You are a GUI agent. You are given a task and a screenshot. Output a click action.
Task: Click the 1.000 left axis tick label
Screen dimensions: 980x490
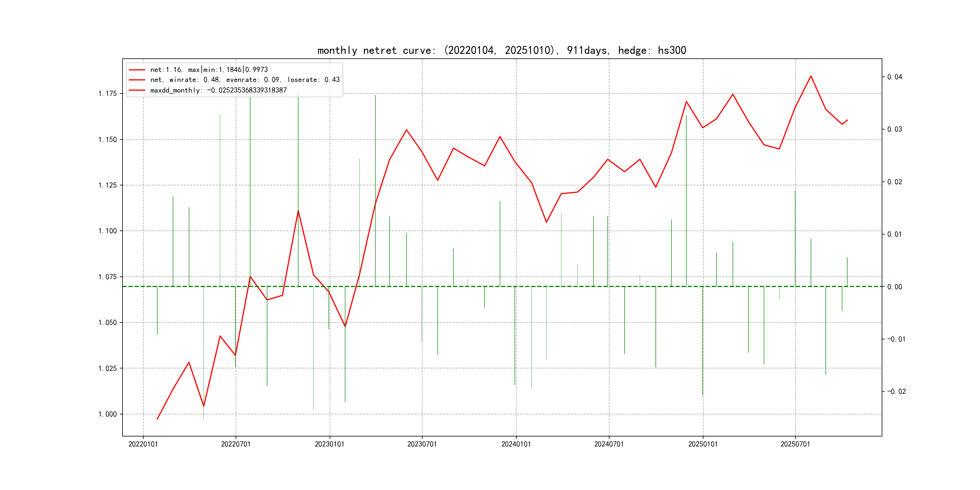(x=107, y=414)
